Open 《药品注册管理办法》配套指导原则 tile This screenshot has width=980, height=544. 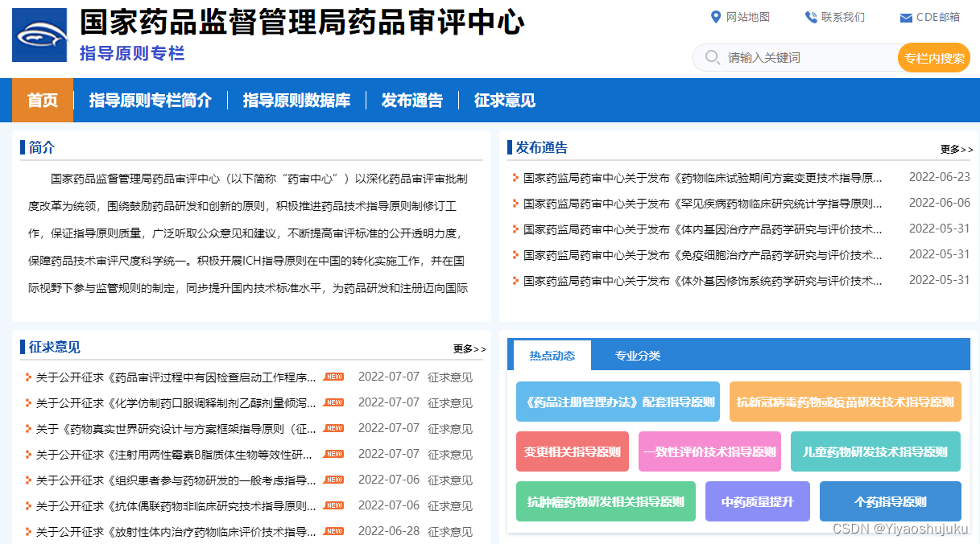pyautogui.click(x=618, y=402)
